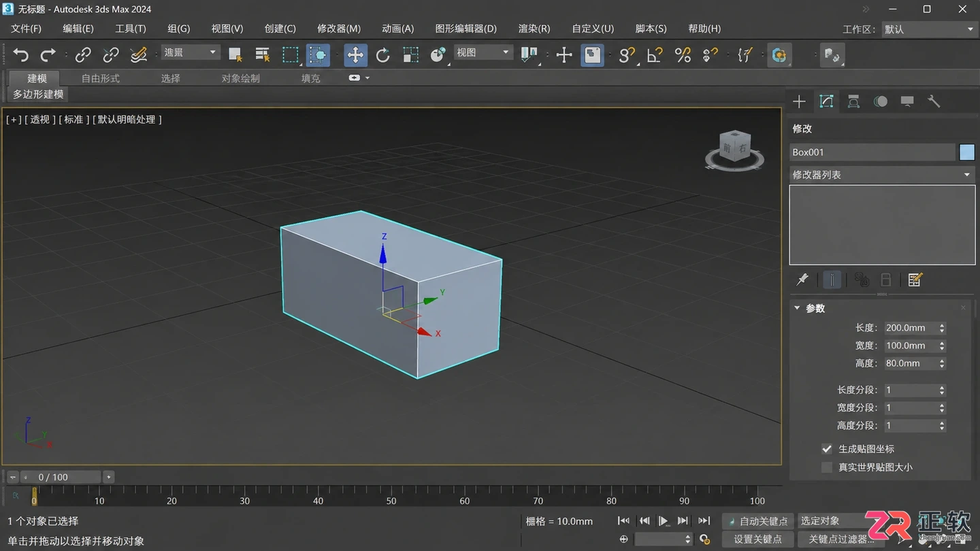Click the 0 / 100 time slider
Viewport: 980px width, 551px height.
click(60, 477)
